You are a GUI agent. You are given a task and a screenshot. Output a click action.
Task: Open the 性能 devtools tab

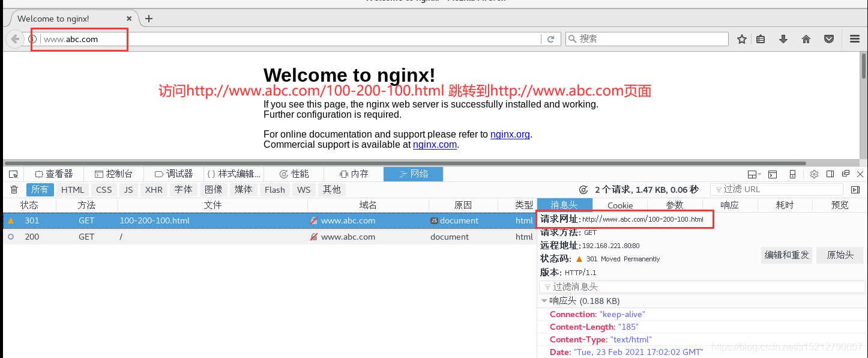[x=294, y=174]
